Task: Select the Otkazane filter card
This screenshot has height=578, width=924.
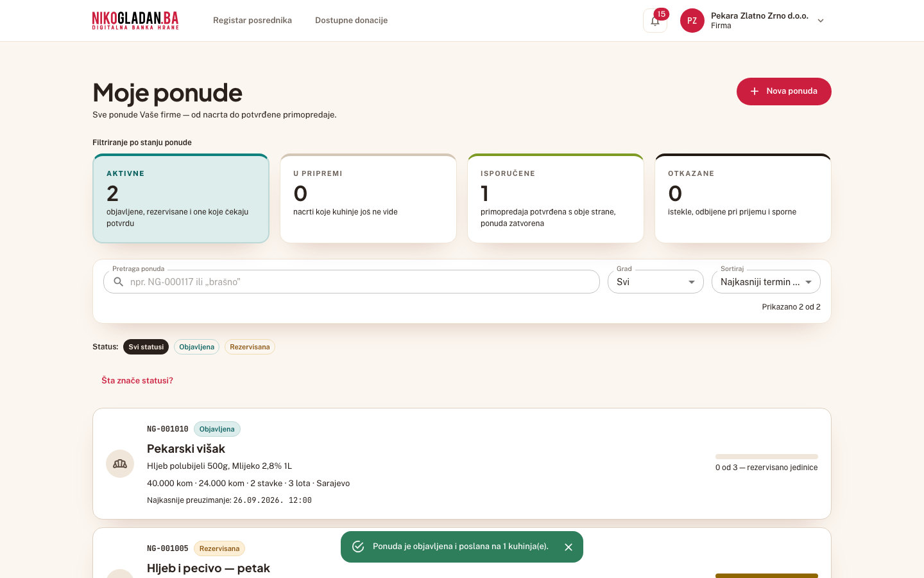Action: coord(743,198)
